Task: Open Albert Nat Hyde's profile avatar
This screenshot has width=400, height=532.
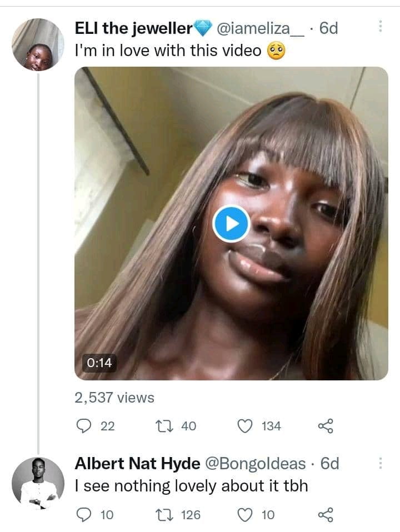Action: 38,483
